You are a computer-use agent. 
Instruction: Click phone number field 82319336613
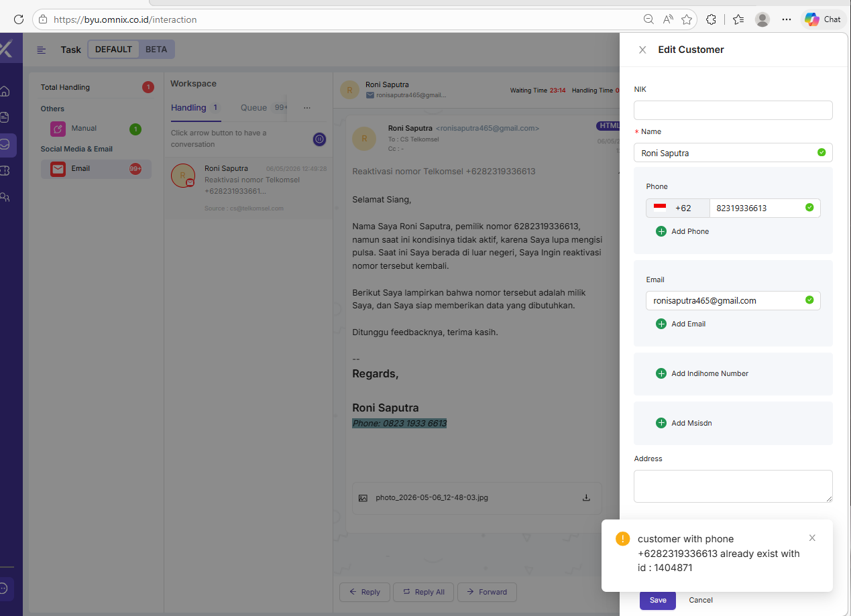(764, 208)
